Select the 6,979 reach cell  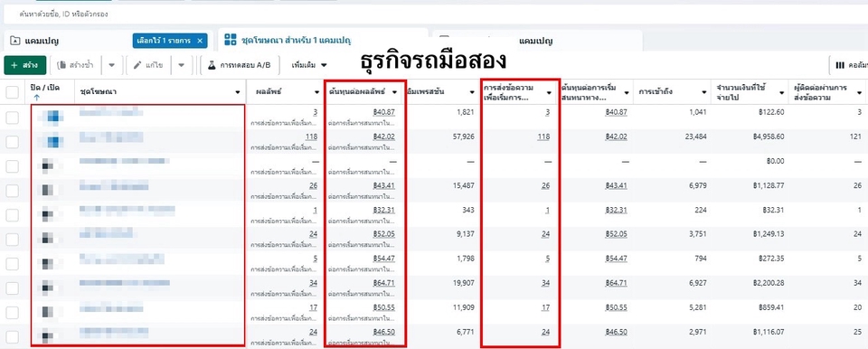tap(698, 185)
